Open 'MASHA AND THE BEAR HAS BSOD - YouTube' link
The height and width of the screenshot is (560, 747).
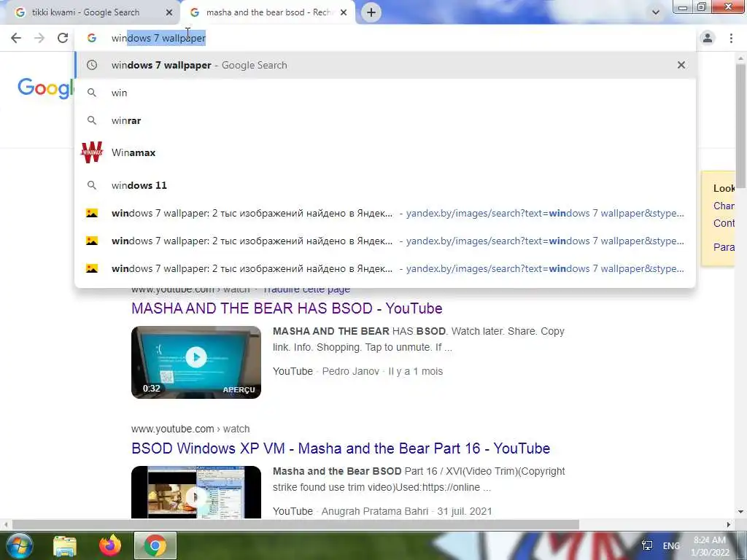pyautogui.click(x=287, y=308)
